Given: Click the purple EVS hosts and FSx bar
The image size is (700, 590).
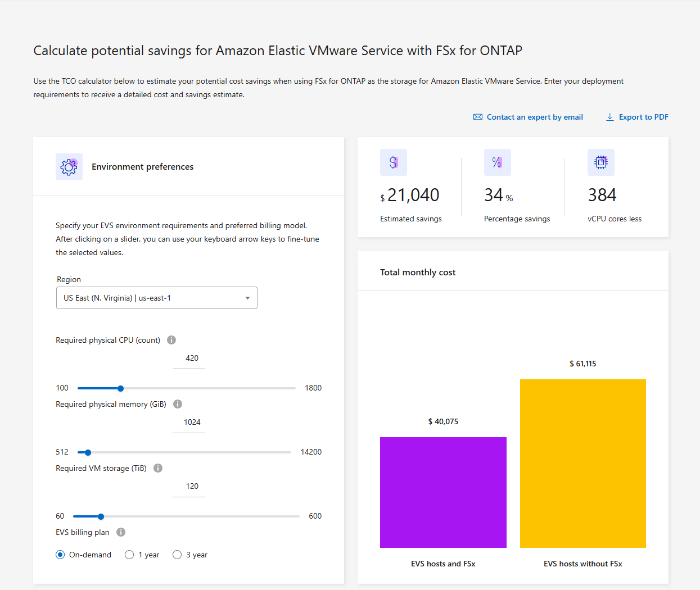Looking at the screenshot, I should pos(443,492).
